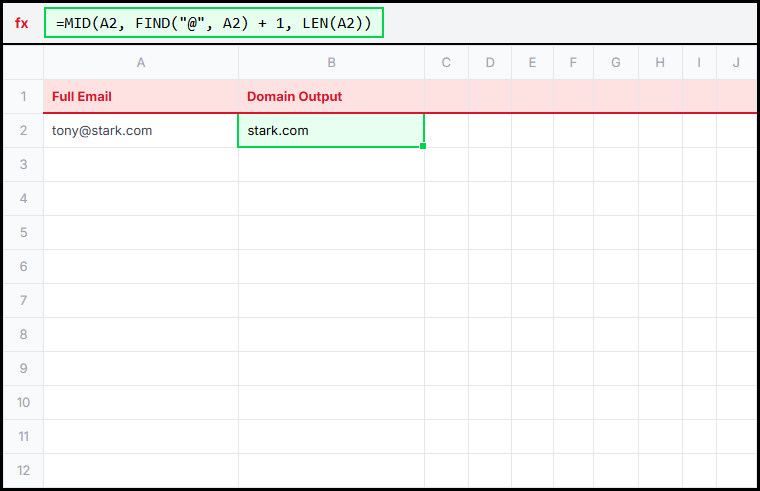Screen dimensions: 760x491
Task: Select cell A2 with tony@stark.com
Action: click(x=140, y=130)
